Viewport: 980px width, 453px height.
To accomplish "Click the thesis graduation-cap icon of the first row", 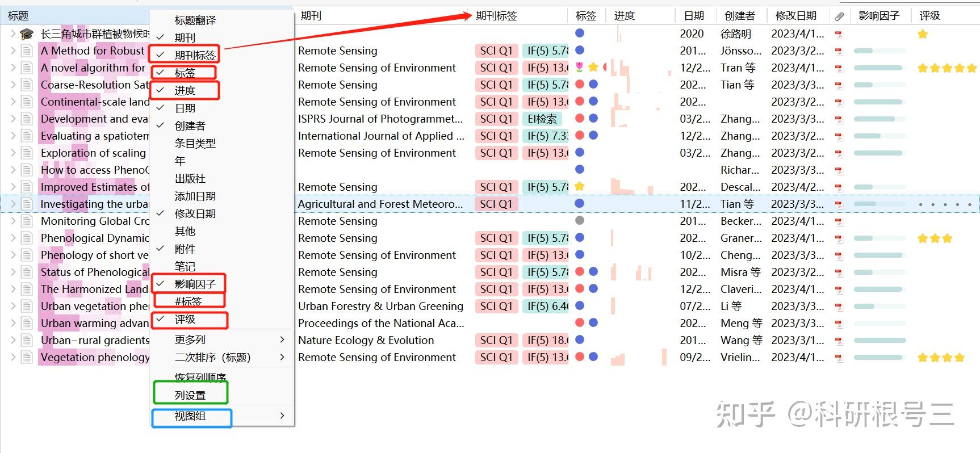I will [27, 34].
